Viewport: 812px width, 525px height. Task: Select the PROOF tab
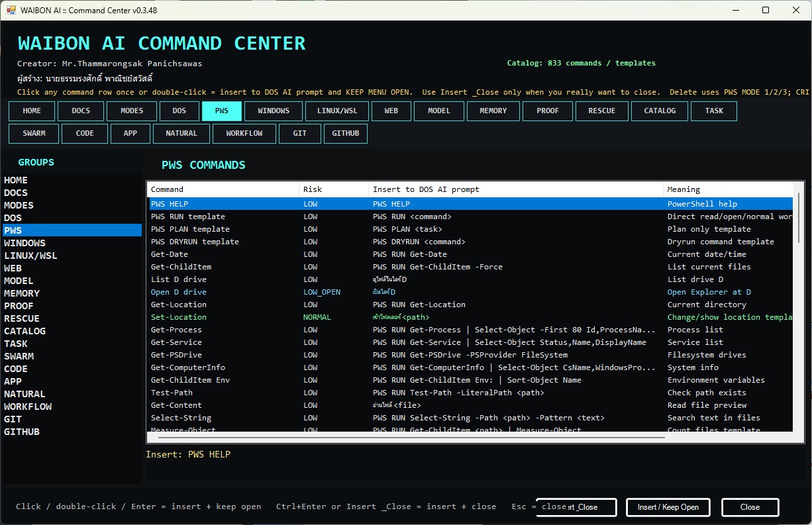tap(548, 111)
